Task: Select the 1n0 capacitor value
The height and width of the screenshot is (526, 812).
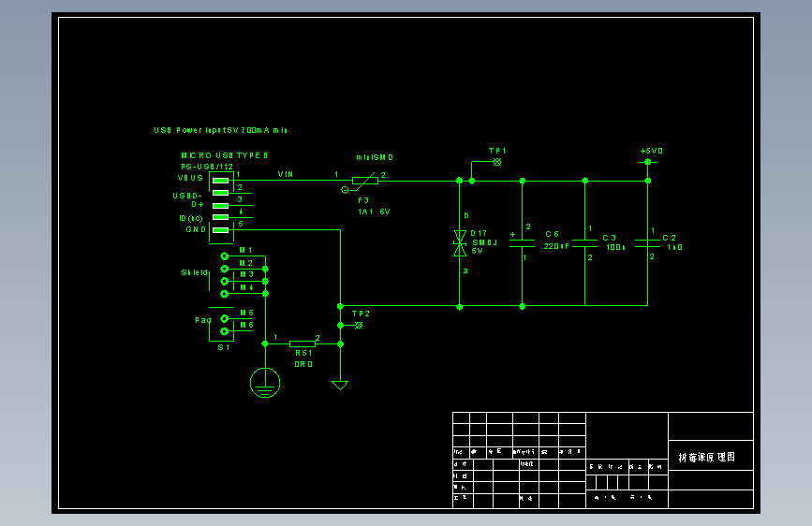Action: pyautogui.click(x=674, y=247)
